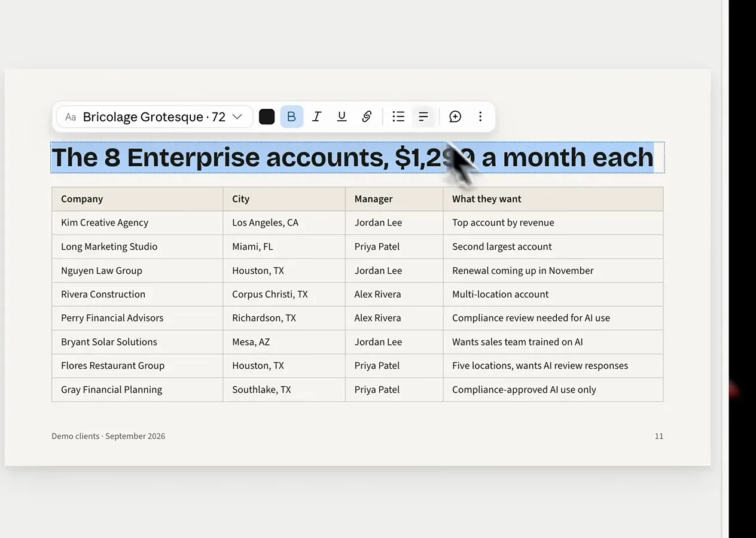Click the Flores Restaurant Group cell
Viewport: 756px width, 538px height.
138,366
